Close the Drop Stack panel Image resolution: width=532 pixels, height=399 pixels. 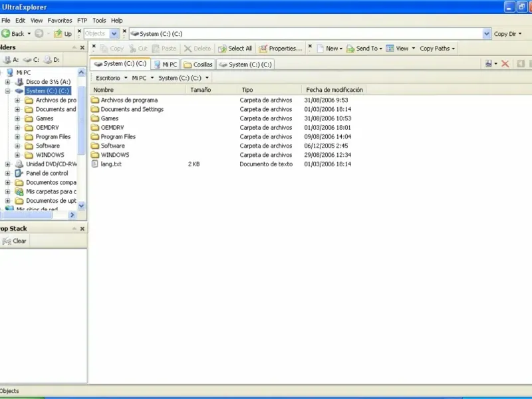(82, 229)
